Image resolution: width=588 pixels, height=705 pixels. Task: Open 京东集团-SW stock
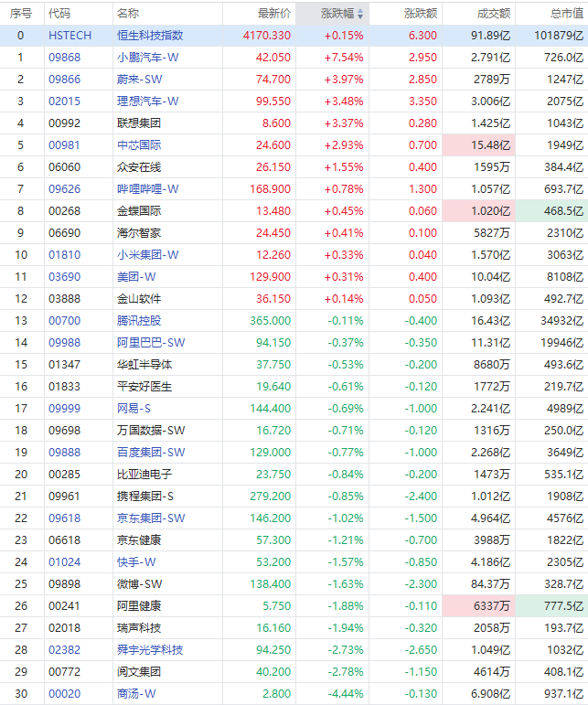point(151,518)
